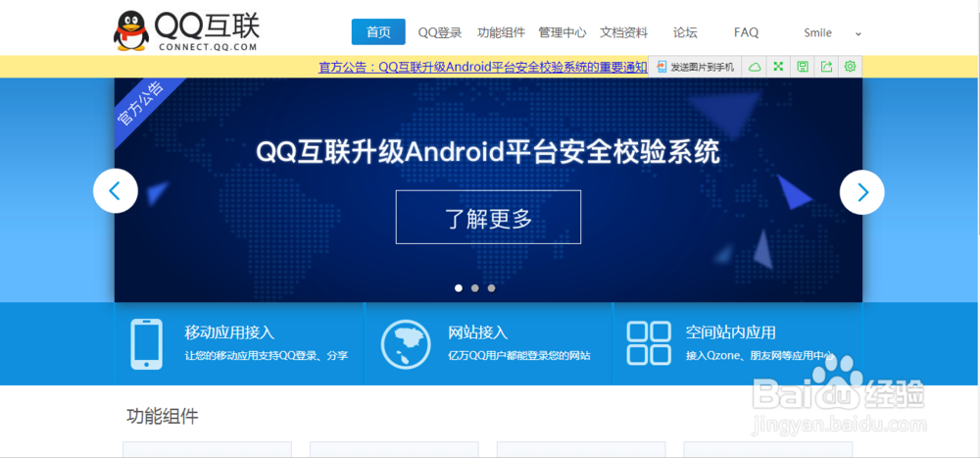Click the banner title QQ互联升级Android平台安全校验系统
980x458 pixels.
pyautogui.click(x=487, y=153)
